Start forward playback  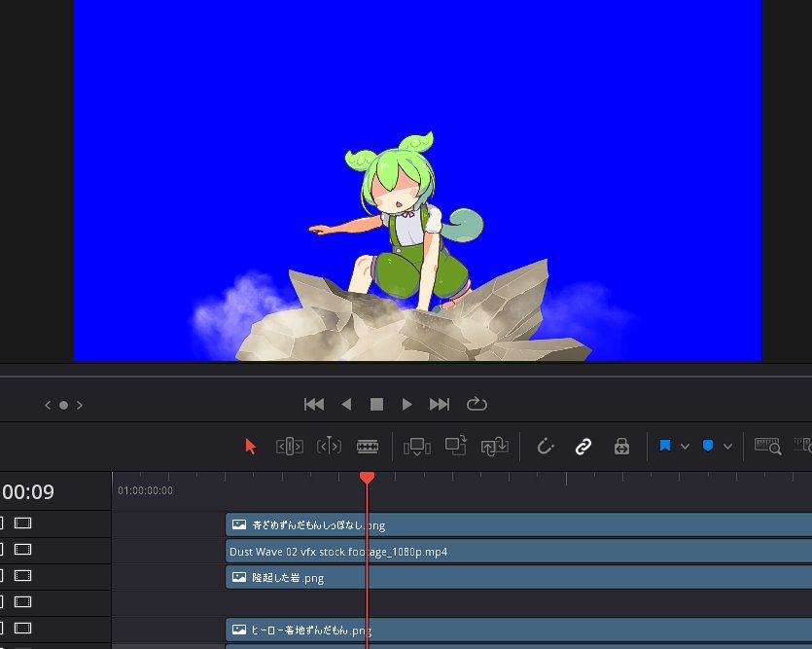pos(407,404)
